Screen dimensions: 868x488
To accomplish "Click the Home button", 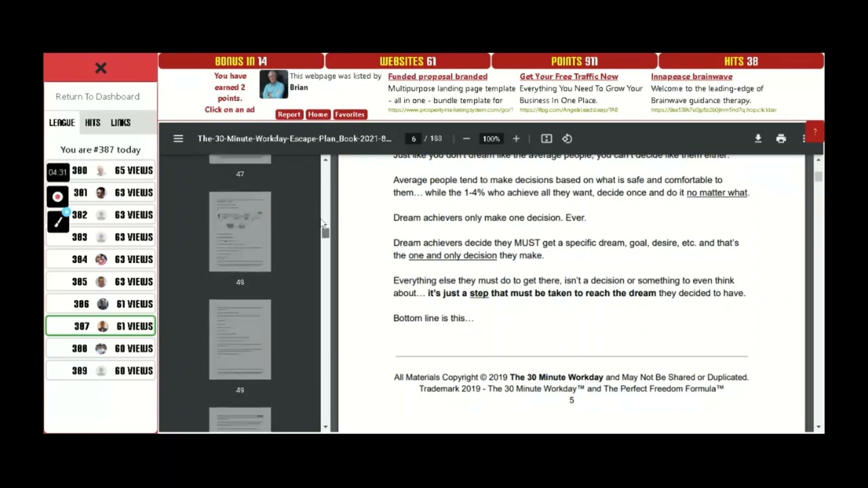I will click(x=318, y=115).
